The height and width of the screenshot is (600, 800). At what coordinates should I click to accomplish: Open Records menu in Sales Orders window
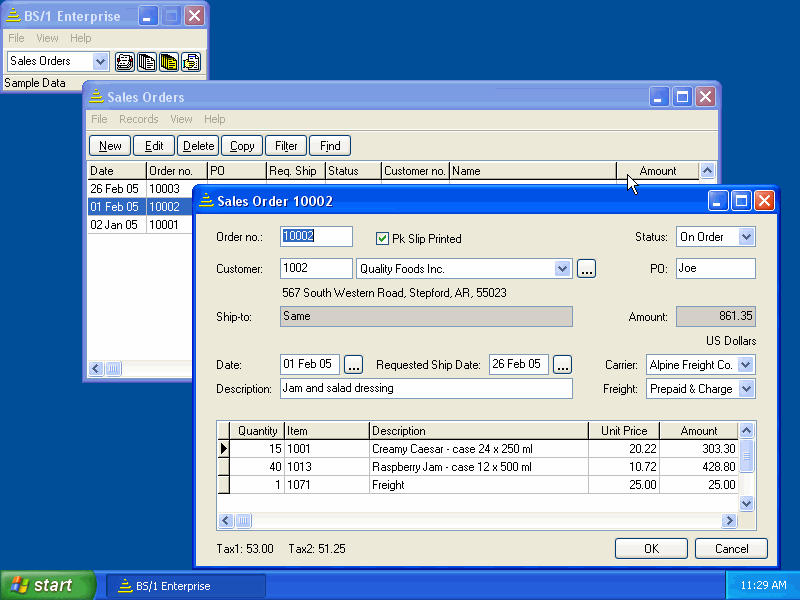click(139, 119)
